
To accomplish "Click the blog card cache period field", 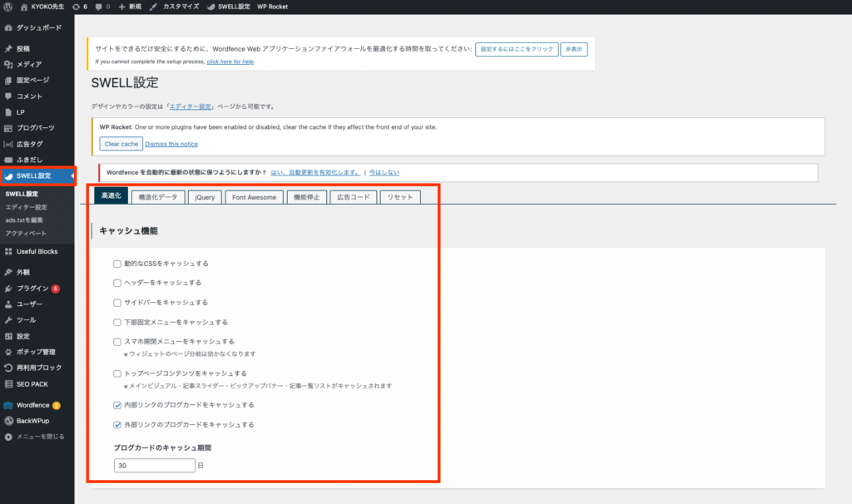I will pos(154,466).
